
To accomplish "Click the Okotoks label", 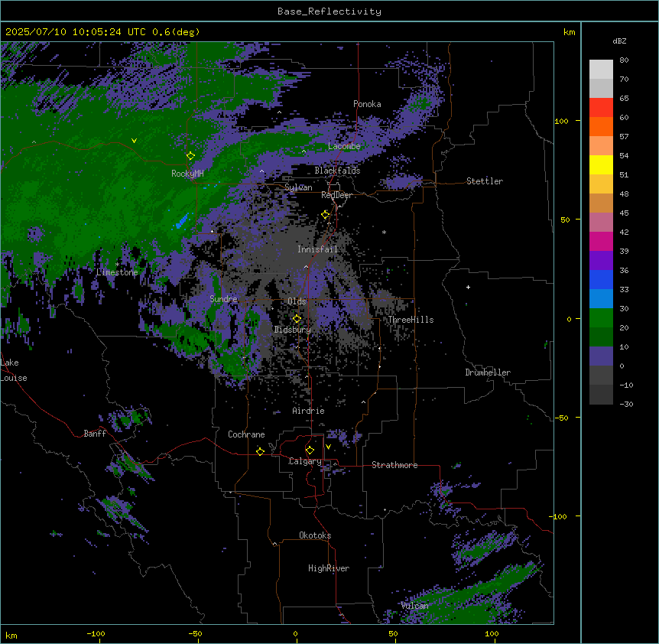I will (315, 535).
